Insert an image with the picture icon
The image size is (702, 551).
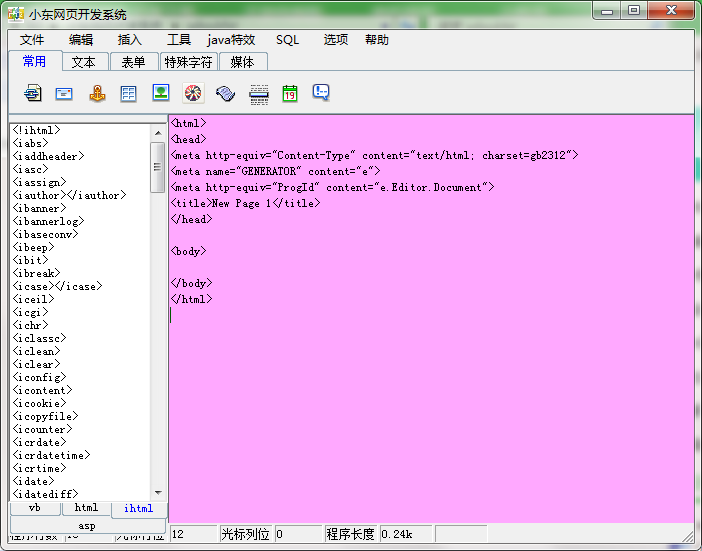[x=161, y=93]
